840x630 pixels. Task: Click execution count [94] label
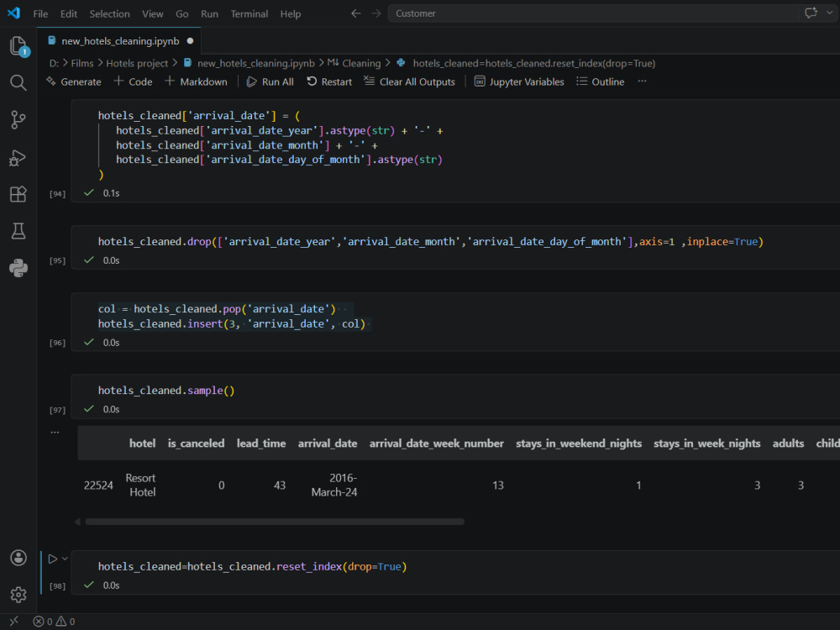57,194
